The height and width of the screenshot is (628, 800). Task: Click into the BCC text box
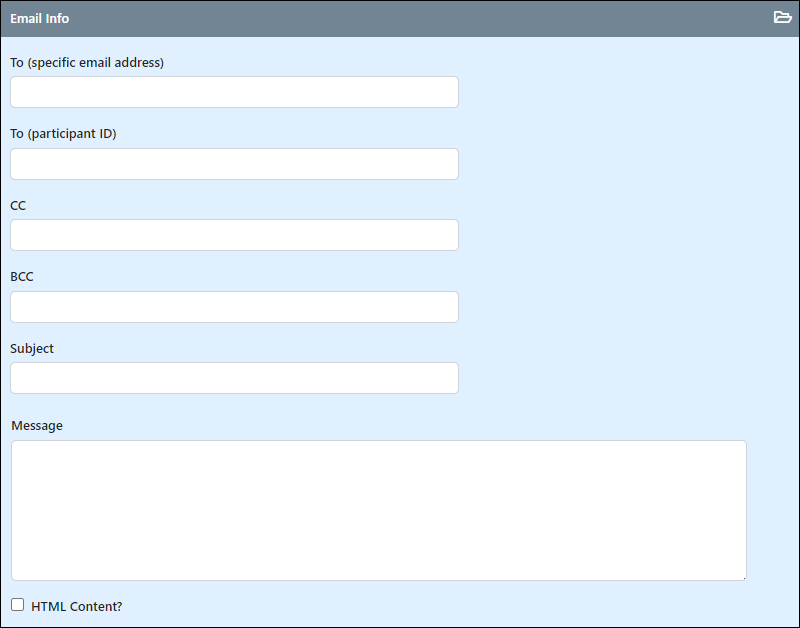(234, 307)
